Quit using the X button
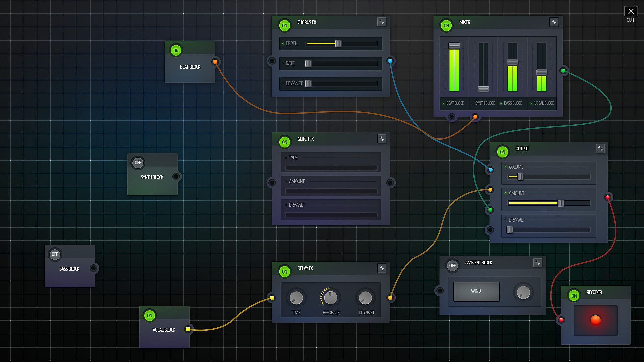This screenshot has height=362, width=644. coord(631,12)
